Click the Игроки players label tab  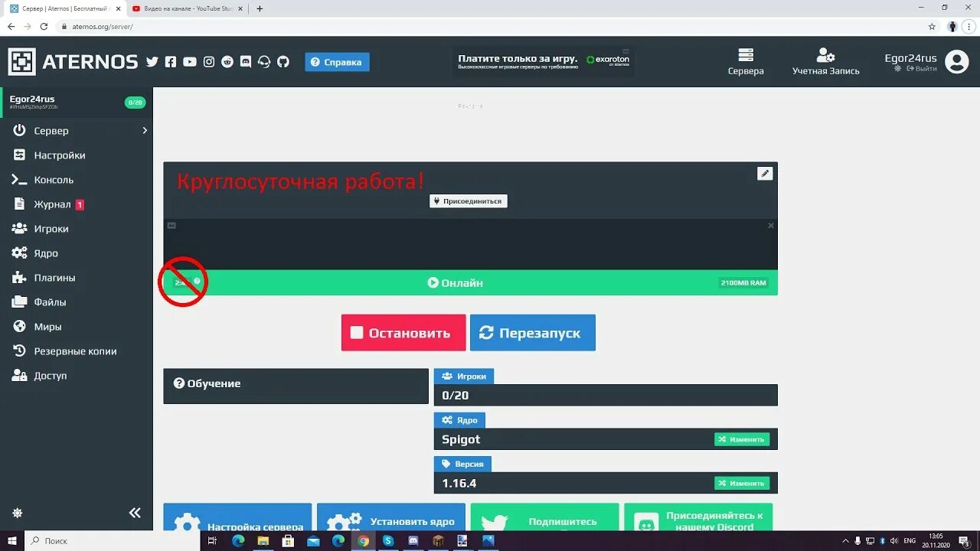point(464,377)
